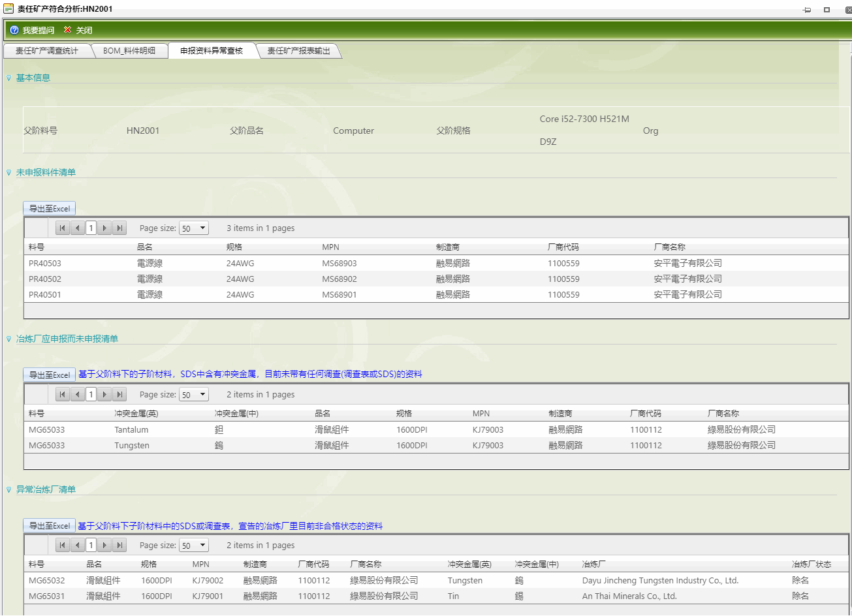
Task: Go to previous page in 未申报料件清单 pager
Action: click(77, 228)
